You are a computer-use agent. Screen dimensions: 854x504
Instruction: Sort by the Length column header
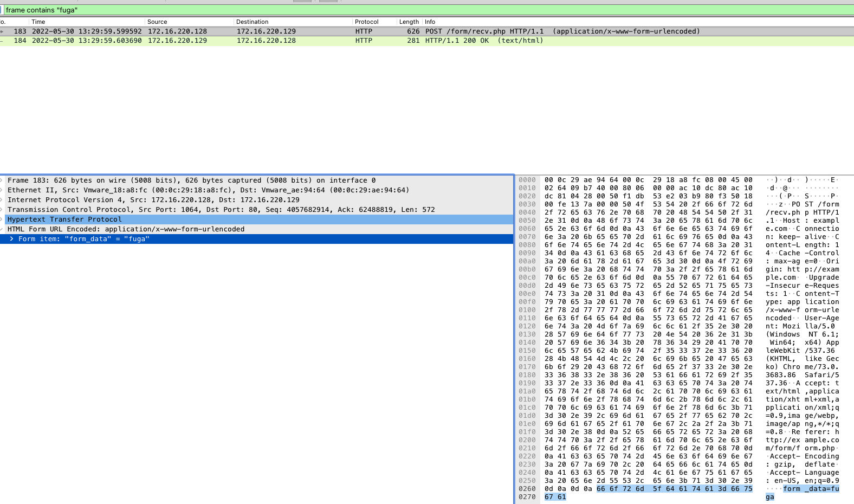click(x=409, y=22)
